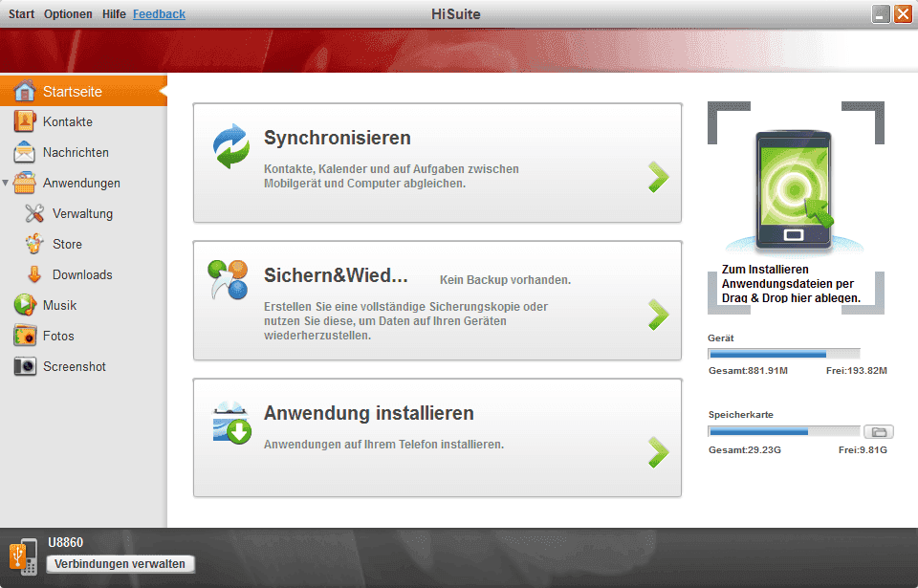Screen dimensions: 918x588
Task: Click 'Frei:193.82M' device free text
Action: 857,371
